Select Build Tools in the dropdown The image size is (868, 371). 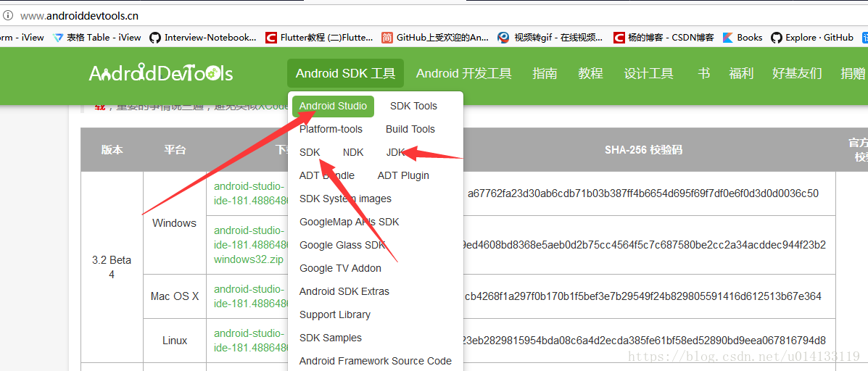410,130
